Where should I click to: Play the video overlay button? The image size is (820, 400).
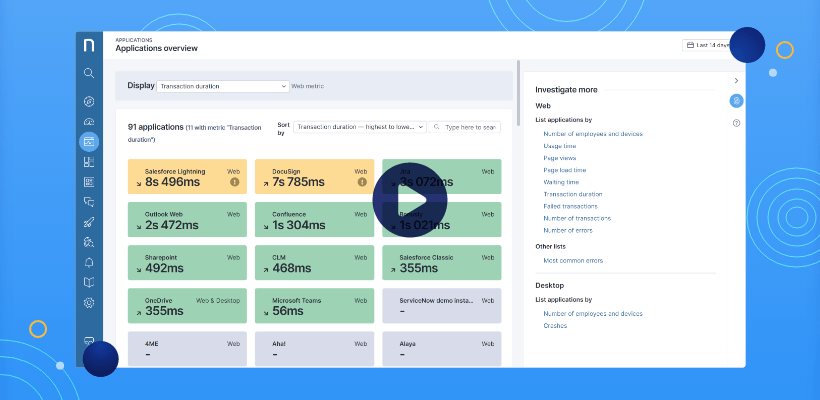(x=410, y=200)
